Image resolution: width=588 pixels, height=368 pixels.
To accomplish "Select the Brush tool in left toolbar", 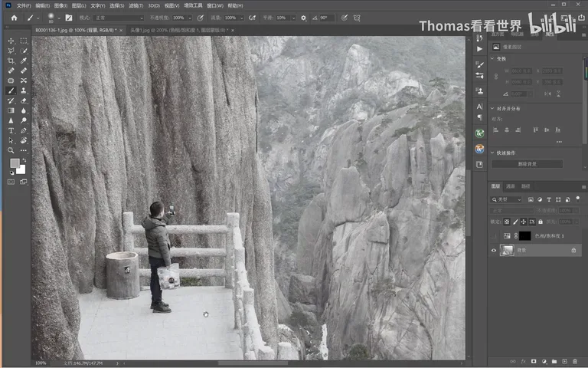I will (11, 90).
